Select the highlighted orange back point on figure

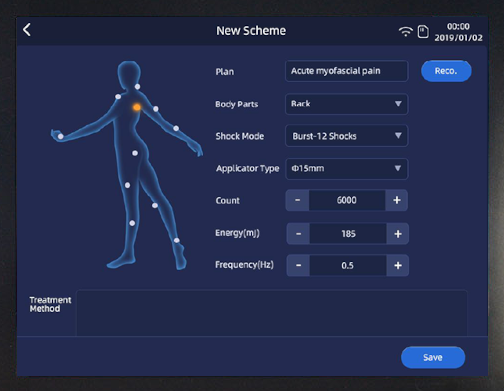coord(137,107)
